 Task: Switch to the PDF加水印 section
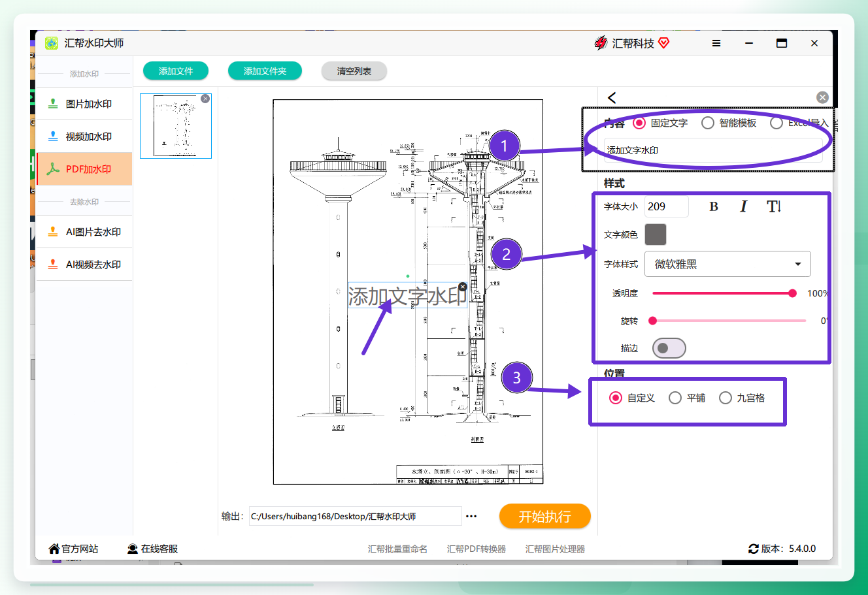point(84,169)
